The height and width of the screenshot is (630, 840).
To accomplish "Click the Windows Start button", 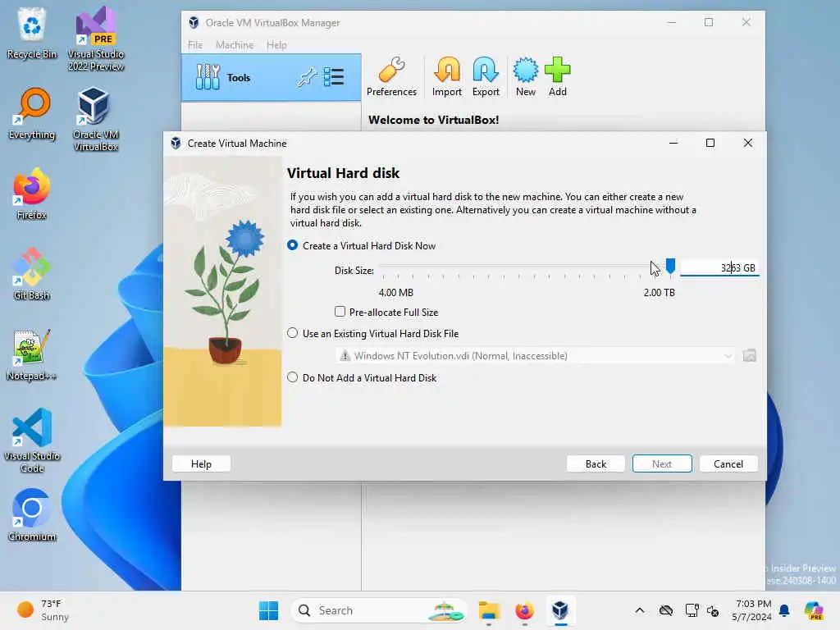I will tap(268, 610).
